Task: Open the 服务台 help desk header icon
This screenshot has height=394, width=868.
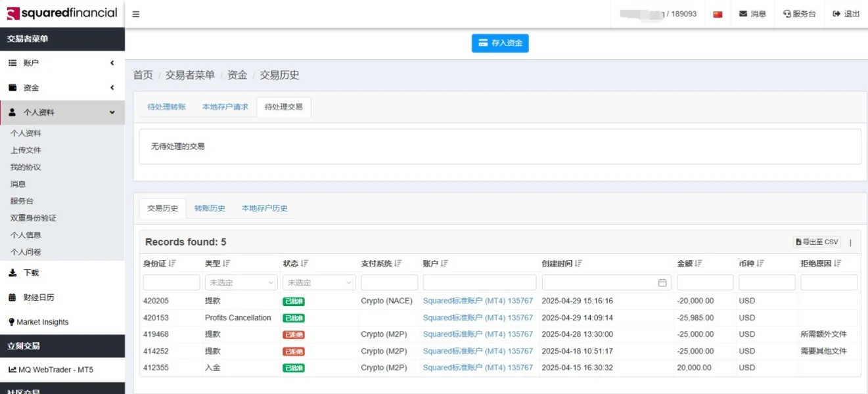Action: pos(787,14)
